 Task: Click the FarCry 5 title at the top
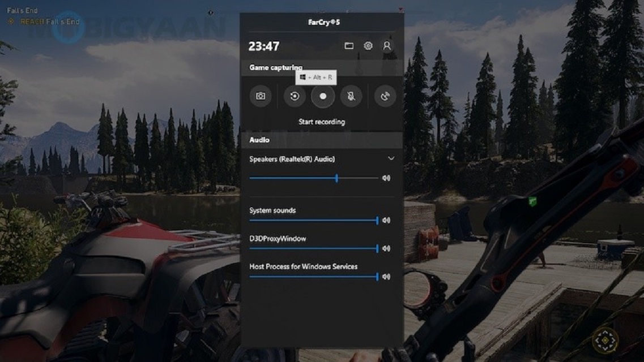coord(321,23)
